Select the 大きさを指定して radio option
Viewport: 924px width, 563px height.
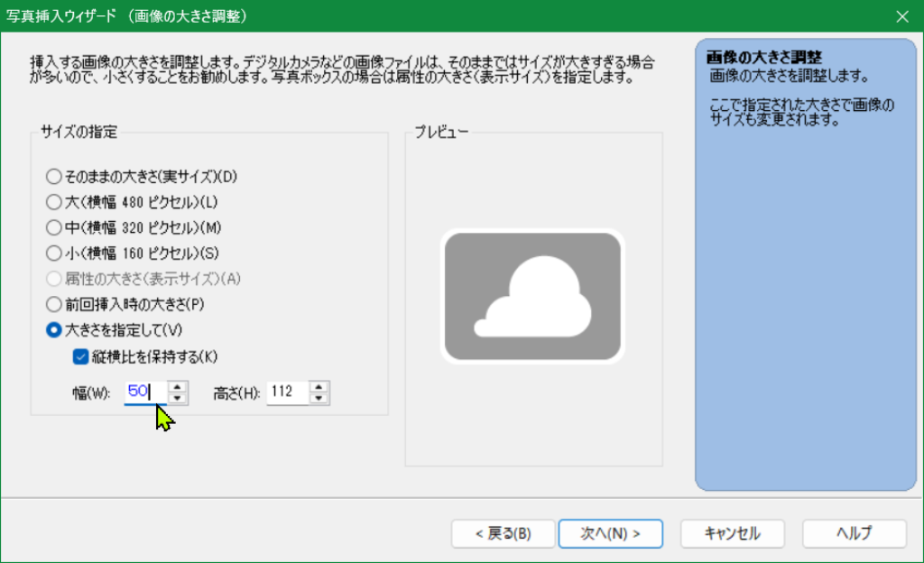click(x=53, y=330)
